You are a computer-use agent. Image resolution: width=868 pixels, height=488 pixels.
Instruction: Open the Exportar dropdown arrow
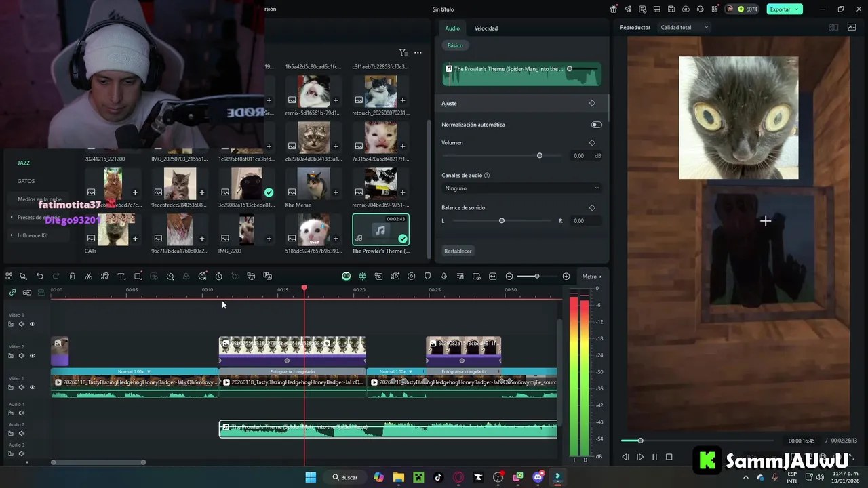797,9
